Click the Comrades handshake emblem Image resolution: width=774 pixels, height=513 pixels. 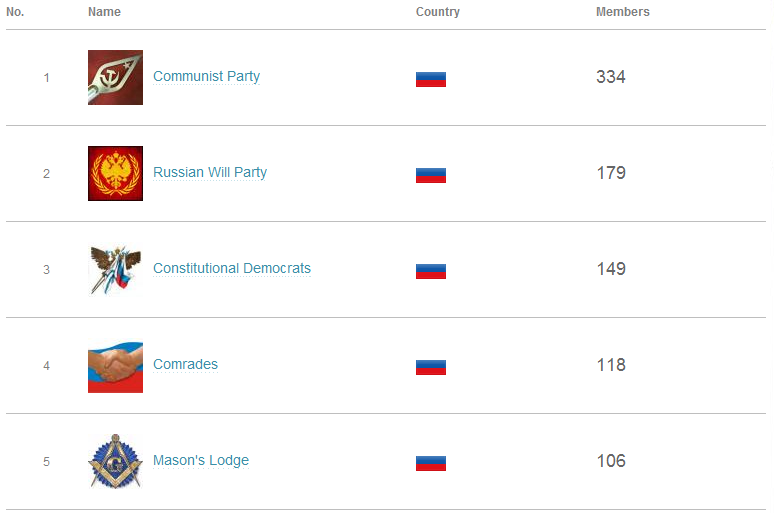tap(116, 365)
